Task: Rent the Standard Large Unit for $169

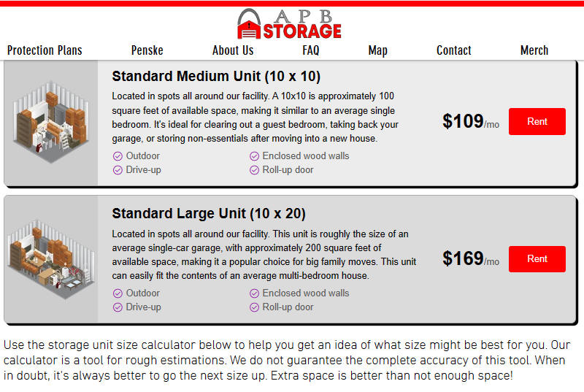Action: pos(537,258)
